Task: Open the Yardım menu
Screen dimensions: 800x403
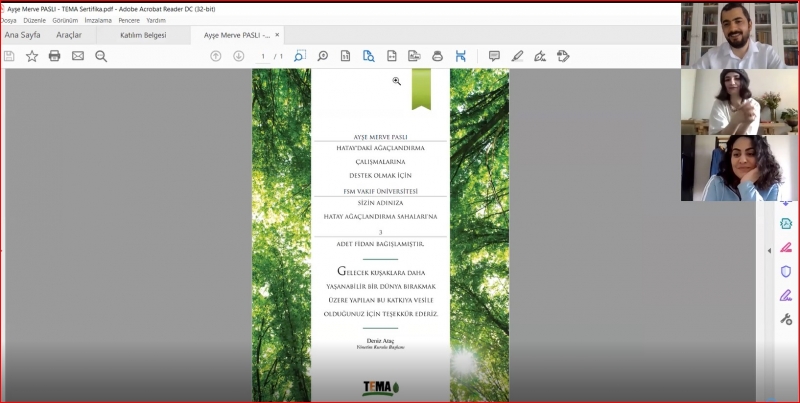Action: 156,20
